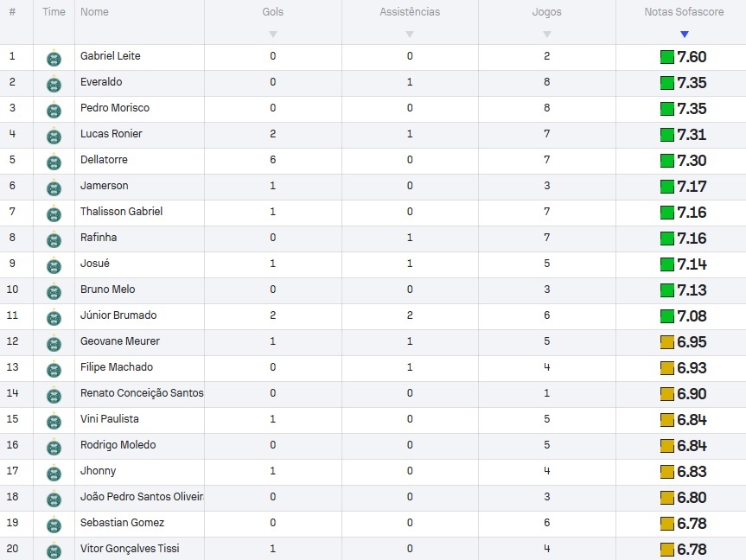The image size is (746, 560).
Task: Click the team crest beside Lucas Ronier
Action: click(54, 136)
